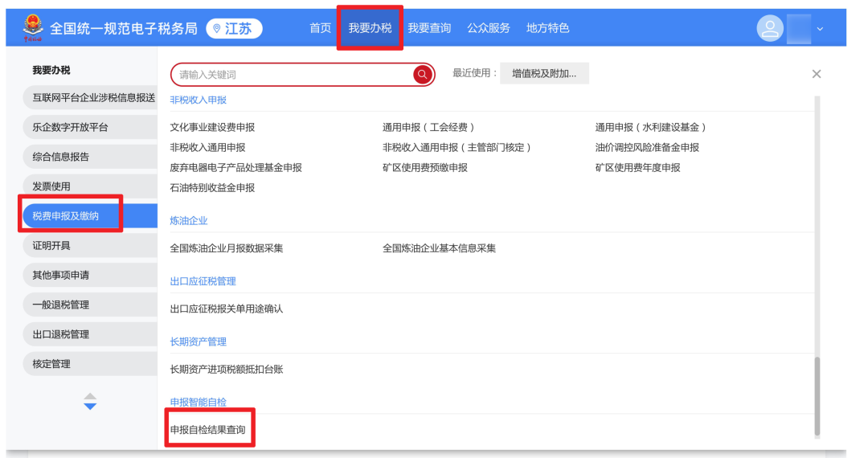Go to 地方特色 tab

547,28
